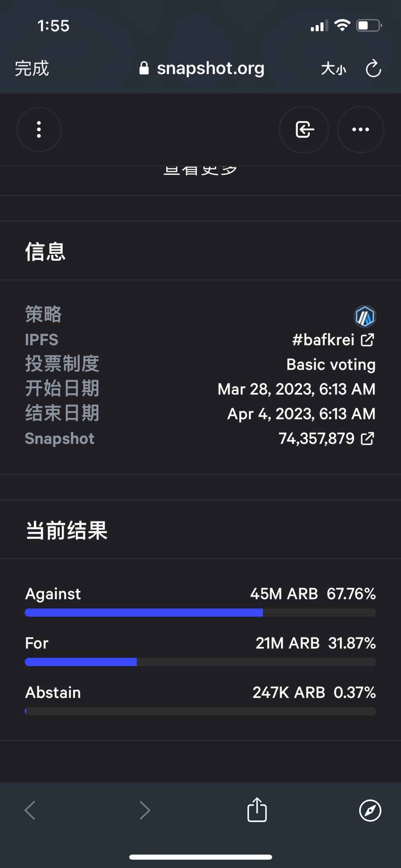Viewport: 401px width, 868px height.
Task: Click the For result progress bar
Action: pyautogui.click(x=200, y=662)
